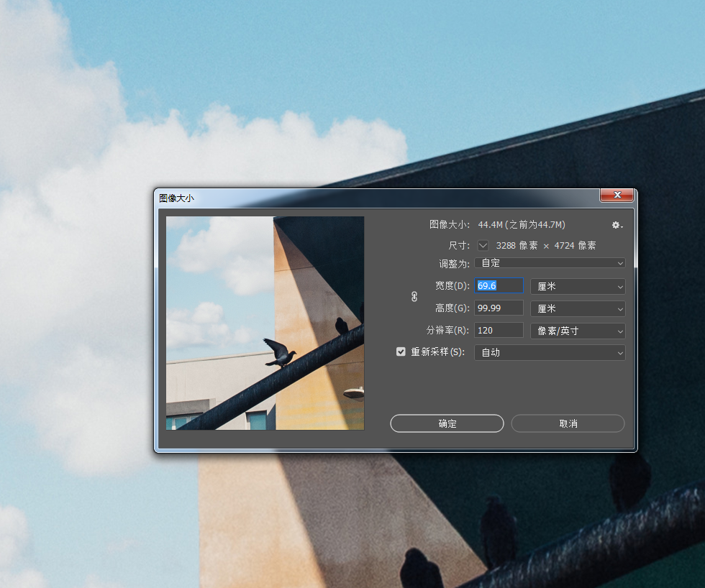Open the 调整为 preset dropdown showing 自定
705x588 pixels.
click(x=550, y=263)
